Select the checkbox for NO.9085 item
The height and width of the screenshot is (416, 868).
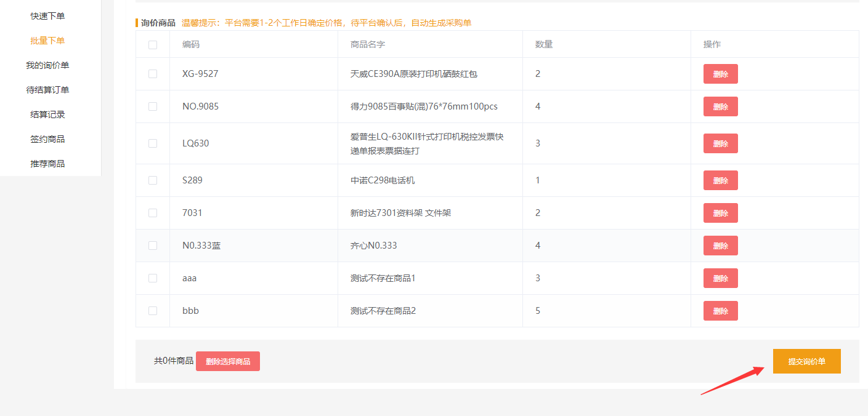pyautogui.click(x=153, y=106)
